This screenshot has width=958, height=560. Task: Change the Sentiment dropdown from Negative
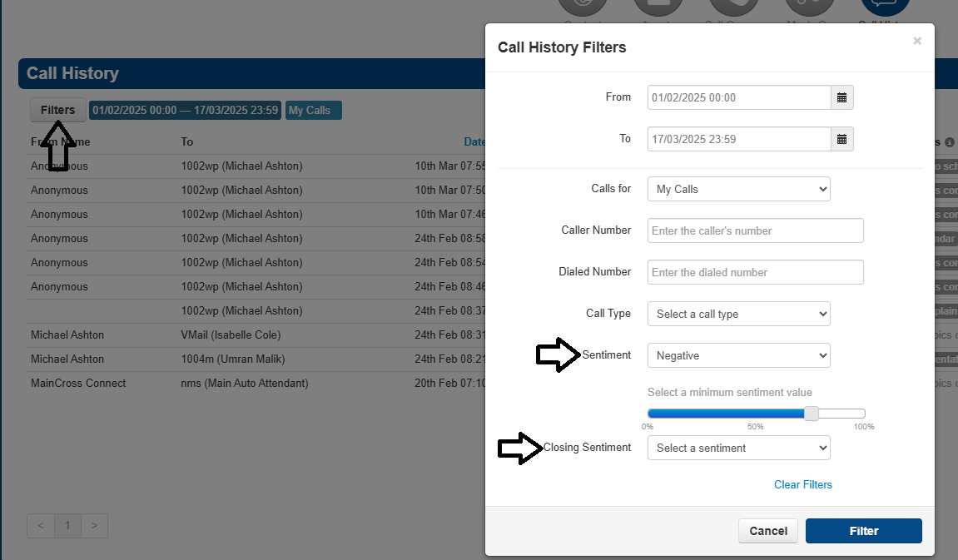click(x=738, y=355)
